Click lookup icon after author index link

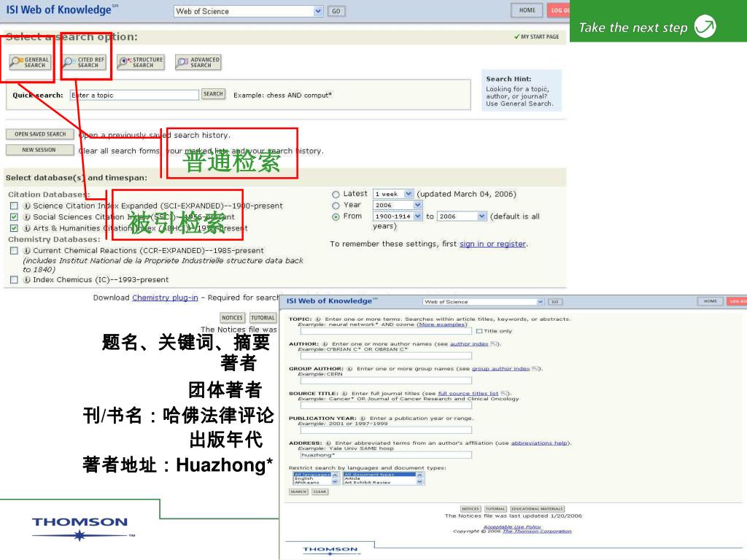click(x=494, y=344)
